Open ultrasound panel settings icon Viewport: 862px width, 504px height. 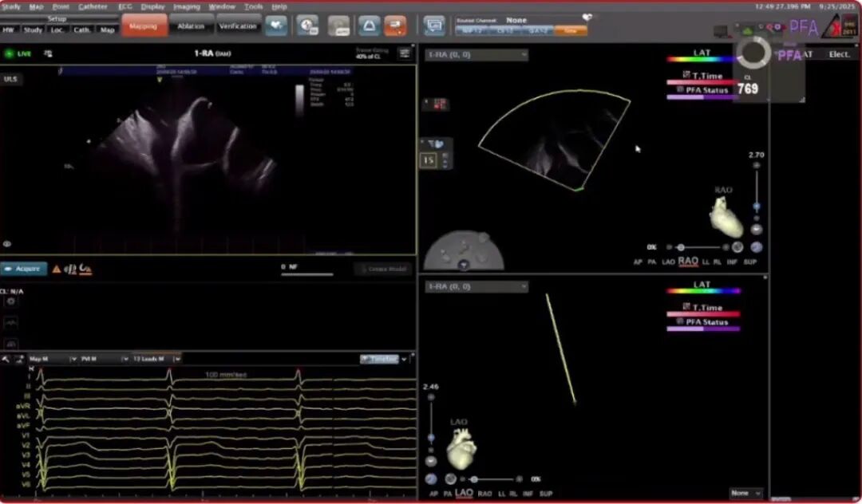(x=405, y=53)
